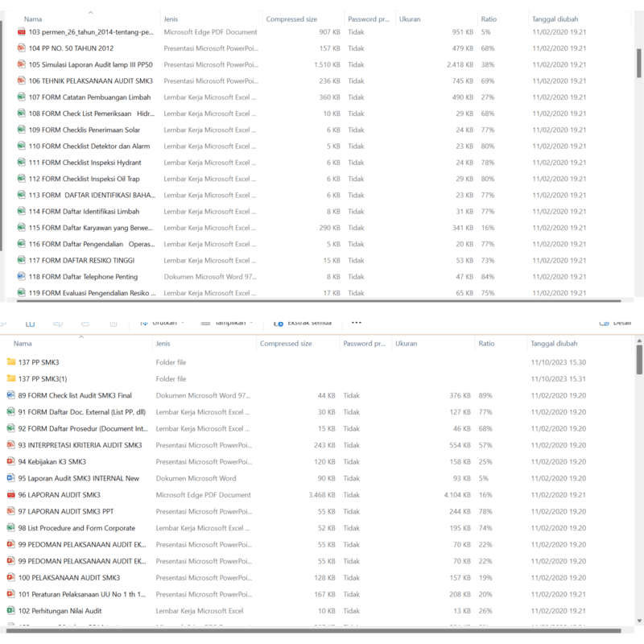This screenshot has width=644, height=644.
Task: Open the Tampilkan view dropdown
Action: coord(227,324)
